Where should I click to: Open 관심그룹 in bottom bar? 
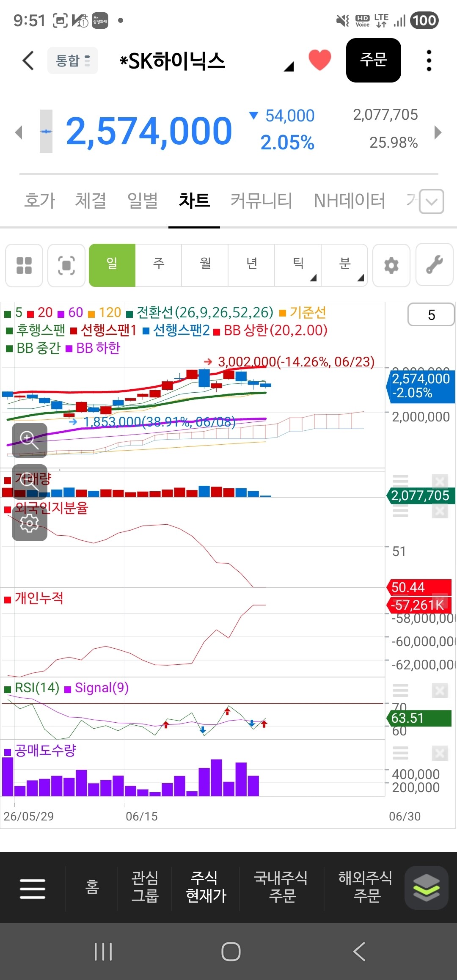tap(145, 887)
